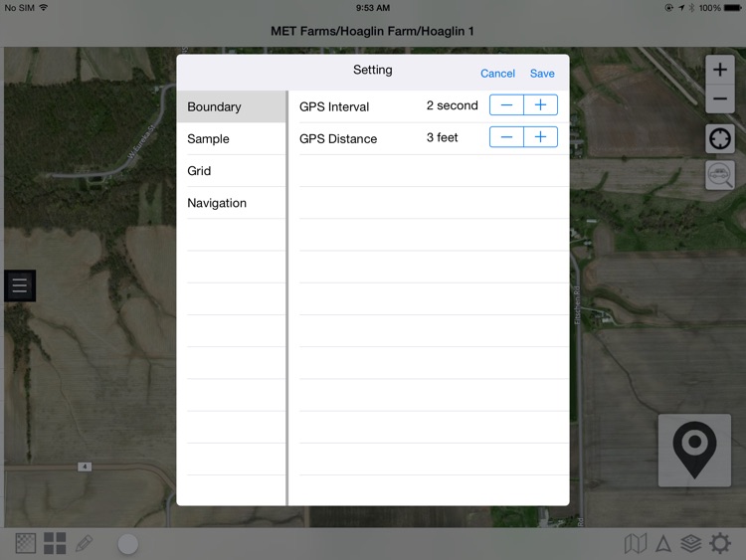
Task: Tap the 9:53 AM clock in status bar
Action: point(373,8)
